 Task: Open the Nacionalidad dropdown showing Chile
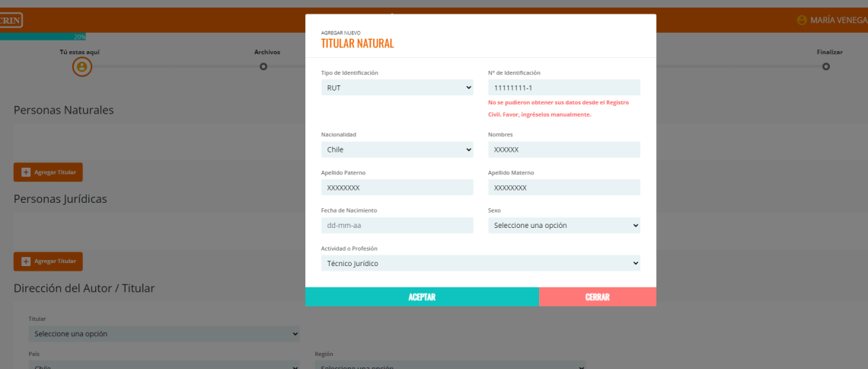[x=397, y=149]
